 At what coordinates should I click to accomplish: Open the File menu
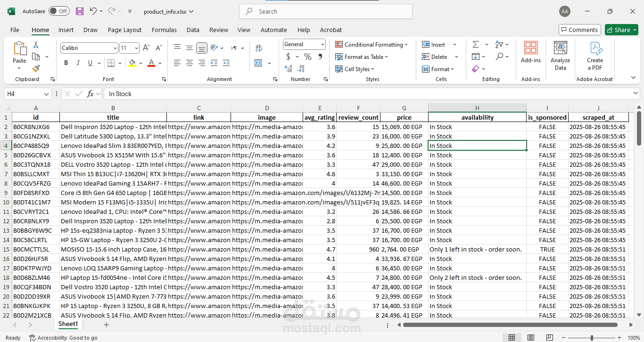[15, 30]
